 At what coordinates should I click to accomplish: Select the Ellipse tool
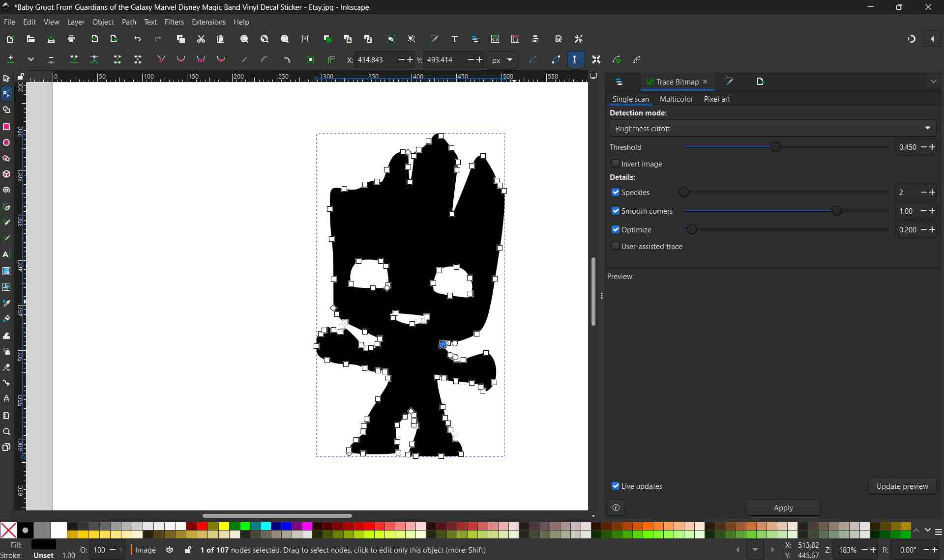click(6, 143)
